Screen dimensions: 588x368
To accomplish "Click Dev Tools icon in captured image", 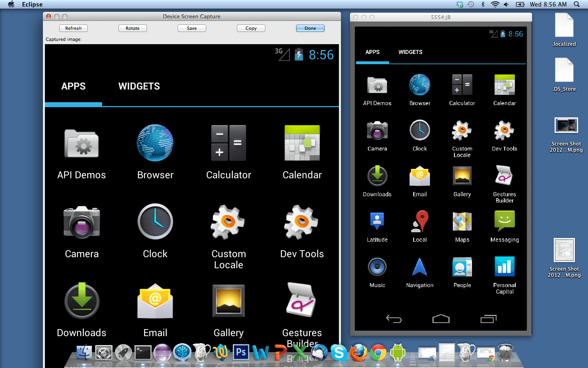I will (x=301, y=222).
